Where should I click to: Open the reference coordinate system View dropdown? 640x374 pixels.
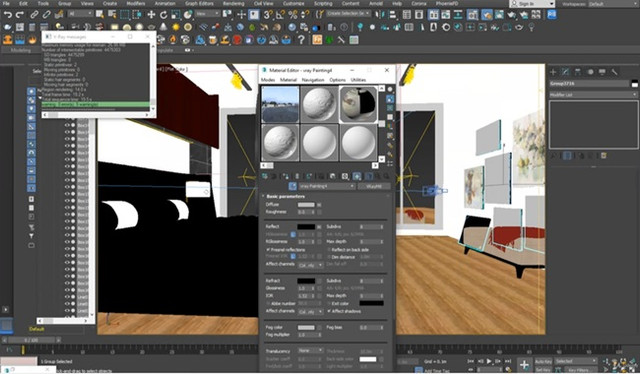(x=207, y=13)
